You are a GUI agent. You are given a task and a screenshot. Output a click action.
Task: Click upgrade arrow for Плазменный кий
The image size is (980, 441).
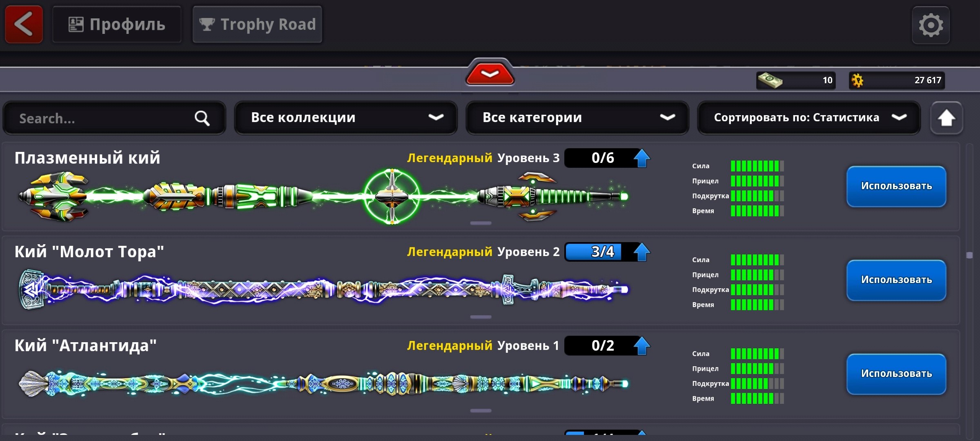641,158
